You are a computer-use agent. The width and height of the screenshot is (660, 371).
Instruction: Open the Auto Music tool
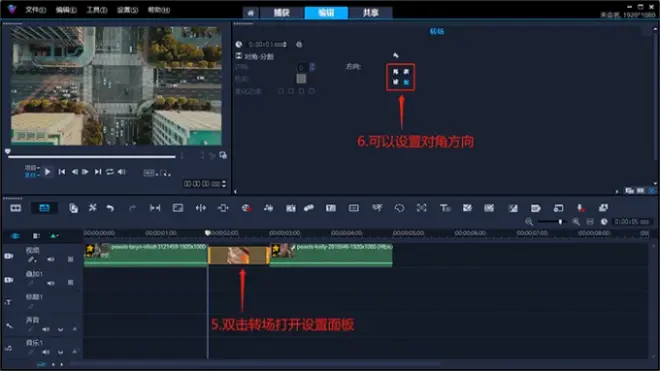coord(290,208)
